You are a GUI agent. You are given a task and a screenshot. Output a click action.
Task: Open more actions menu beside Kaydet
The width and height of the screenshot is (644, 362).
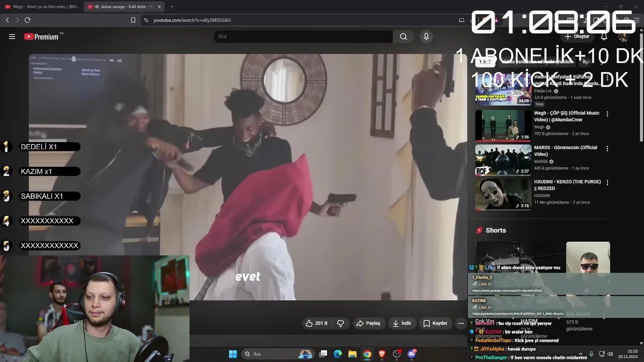coord(461,323)
